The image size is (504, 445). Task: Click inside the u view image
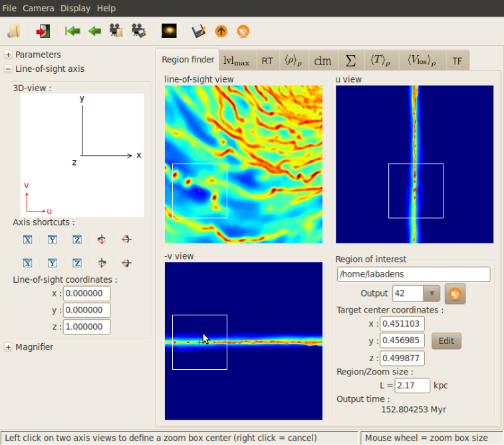[x=415, y=164]
